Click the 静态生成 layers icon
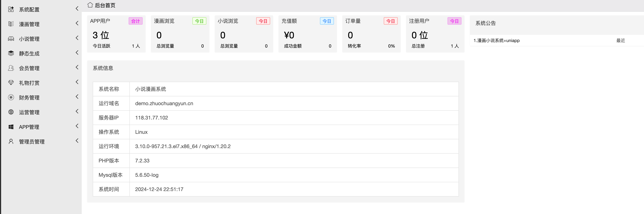This screenshot has height=214, width=644. coord(11,53)
